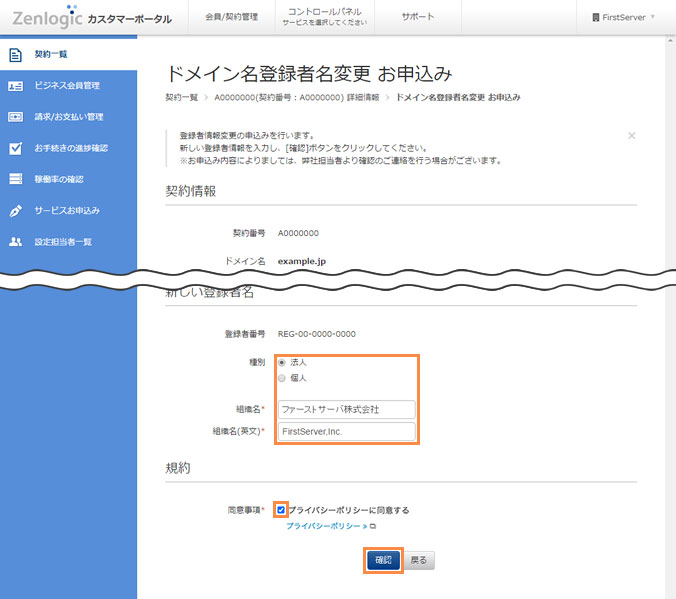
Task: Select the 個人 radio button
Action: pos(282,378)
